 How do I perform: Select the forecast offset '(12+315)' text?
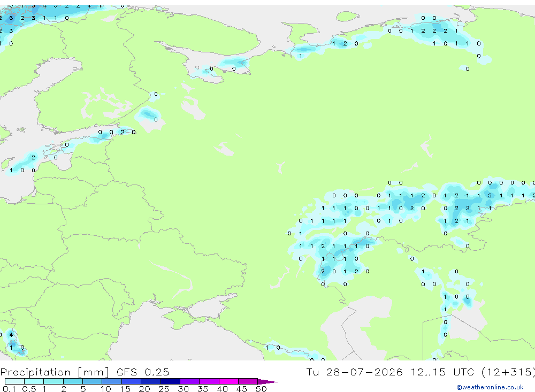coord(508,372)
